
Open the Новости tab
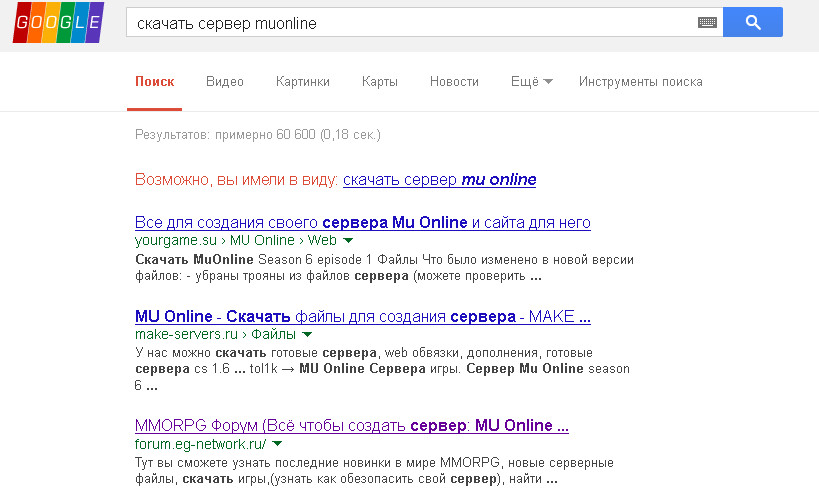click(x=454, y=82)
